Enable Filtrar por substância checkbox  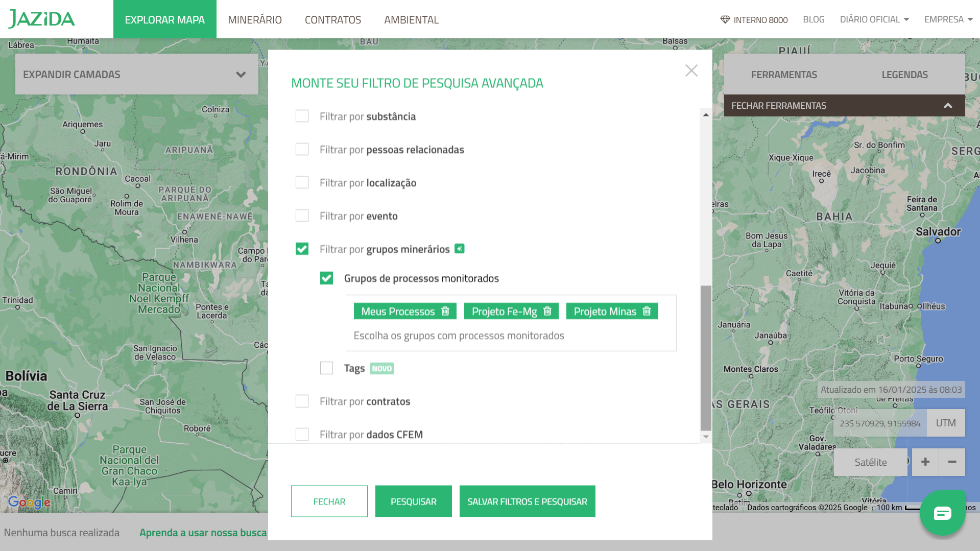(302, 116)
